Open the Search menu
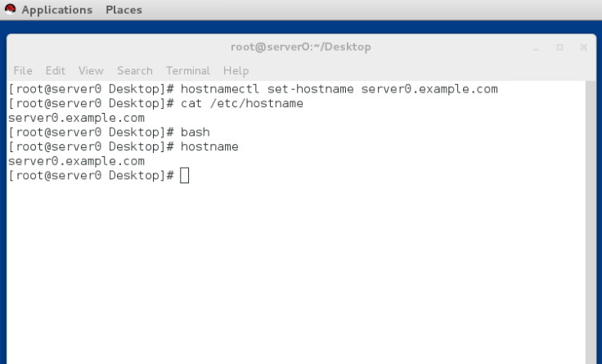Screen dimensions: 602x364 pos(134,70)
